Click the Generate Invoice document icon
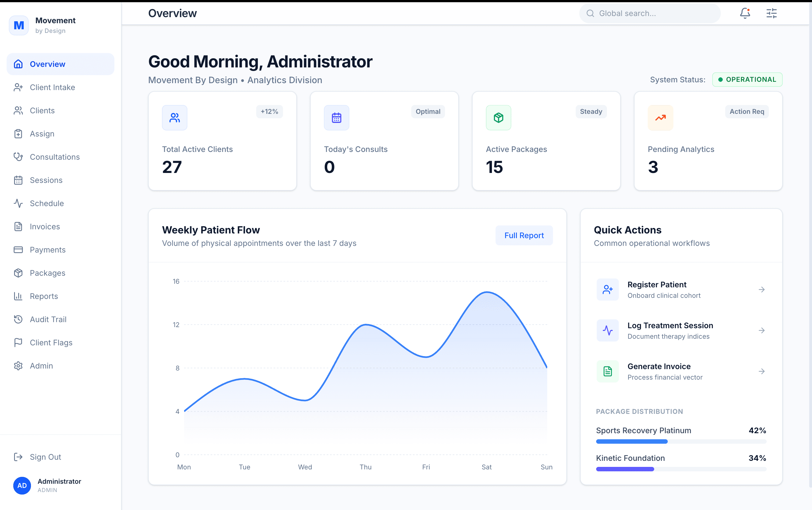 [608, 371]
